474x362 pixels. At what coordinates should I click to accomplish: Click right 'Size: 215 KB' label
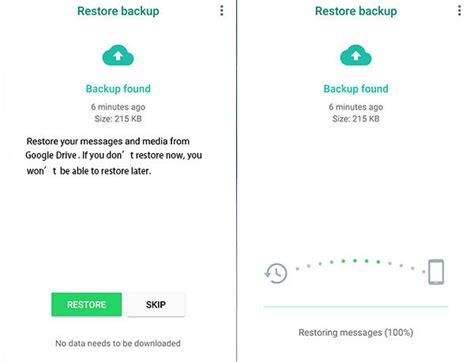tap(356, 119)
